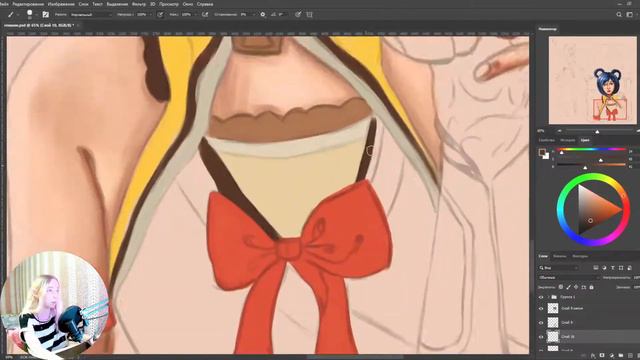Lock all layer attributes icon
The height and width of the screenshot is (360, 640).
[591, 287]
